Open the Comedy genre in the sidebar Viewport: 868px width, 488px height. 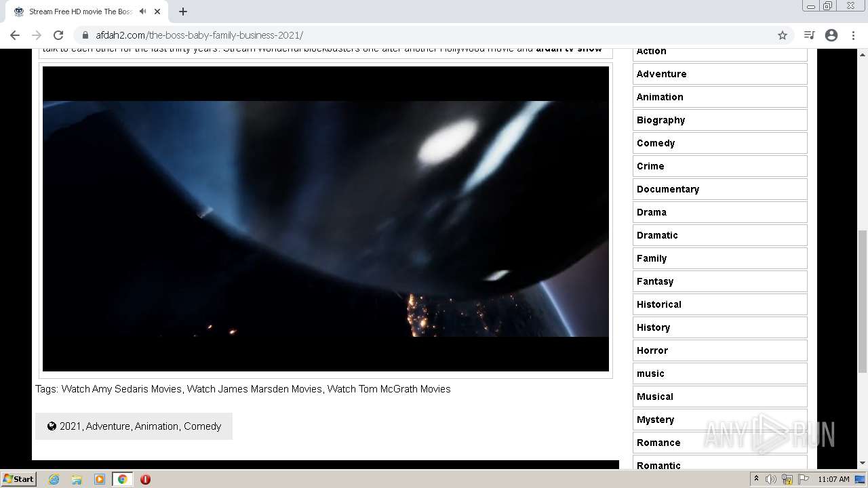[719, 143]
